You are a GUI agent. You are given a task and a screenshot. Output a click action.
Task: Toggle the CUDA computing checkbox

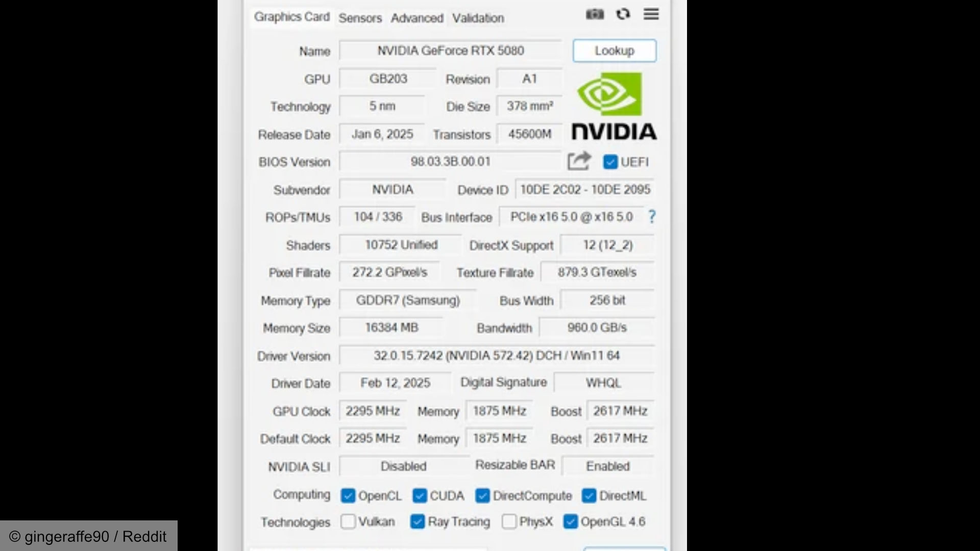point(418,496)
